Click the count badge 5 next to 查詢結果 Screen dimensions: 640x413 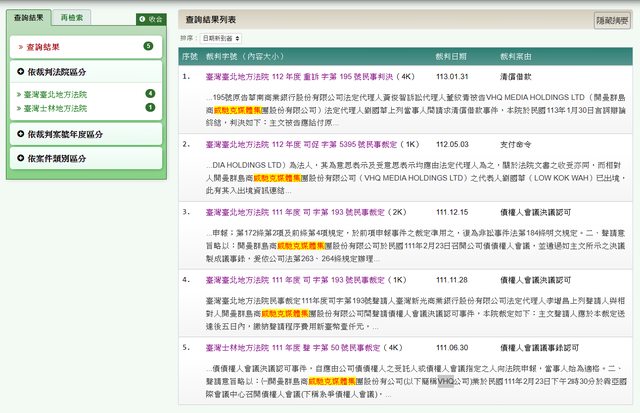(x=148, y=46)
